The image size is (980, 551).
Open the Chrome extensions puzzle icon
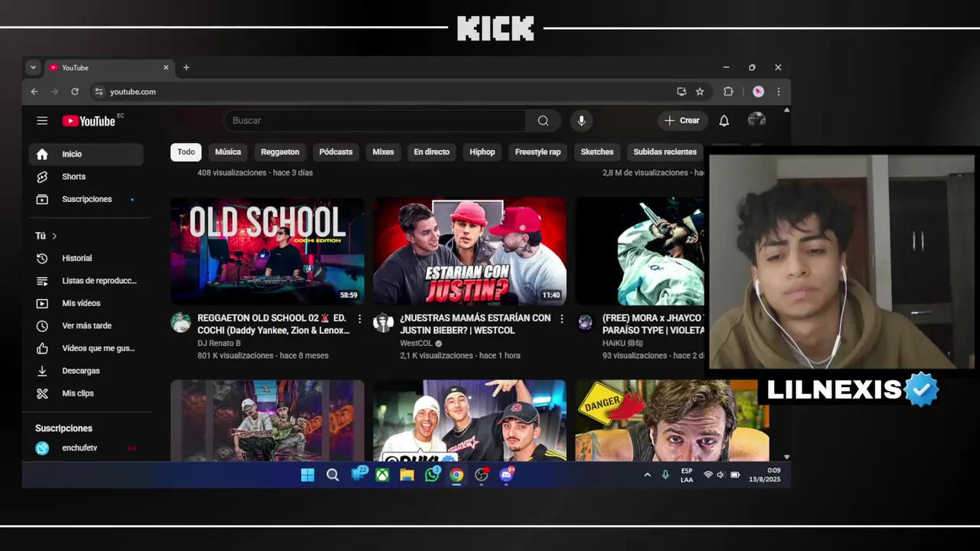click(x=728, y=92)
